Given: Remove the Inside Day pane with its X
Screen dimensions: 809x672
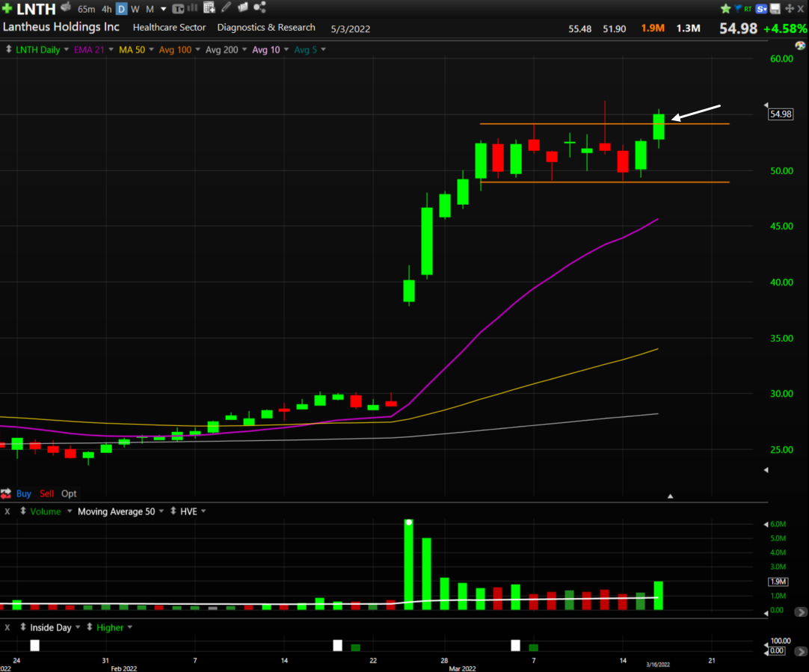Looking at the screenshot, I should [x=7, y=628].
